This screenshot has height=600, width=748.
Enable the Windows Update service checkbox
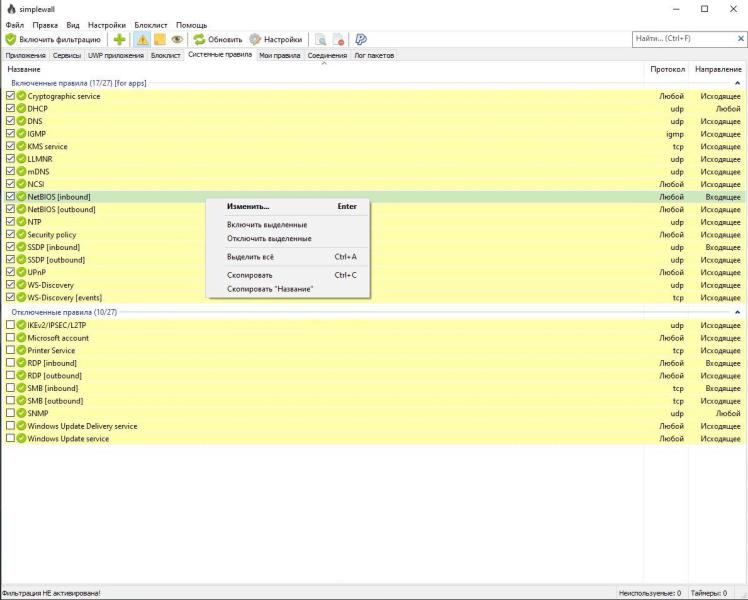[10, 438]
